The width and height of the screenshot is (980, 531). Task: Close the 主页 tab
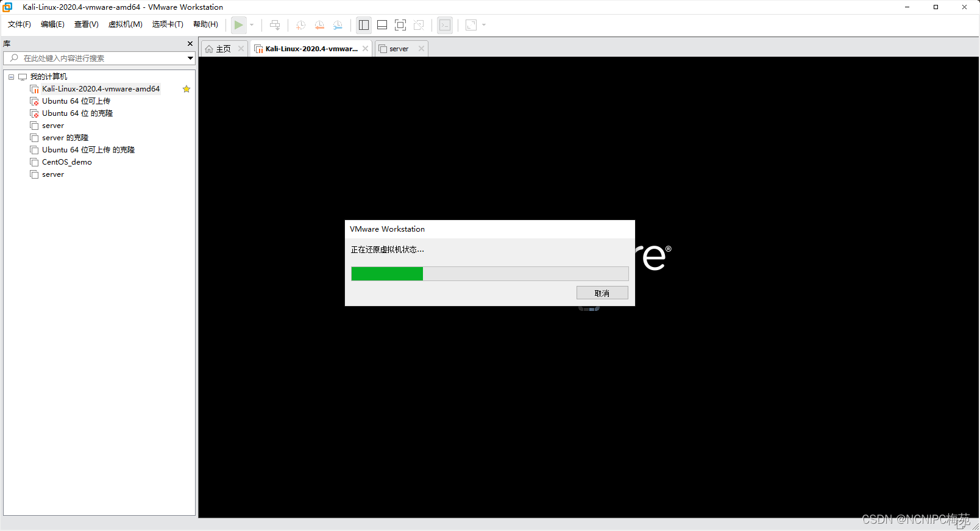[x=241, y=49]
